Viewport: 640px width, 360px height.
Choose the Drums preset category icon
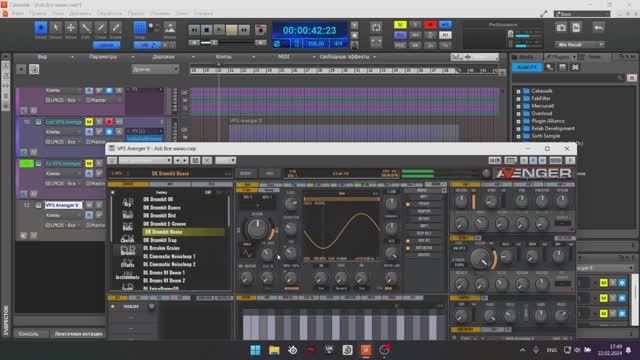(127, 250)
